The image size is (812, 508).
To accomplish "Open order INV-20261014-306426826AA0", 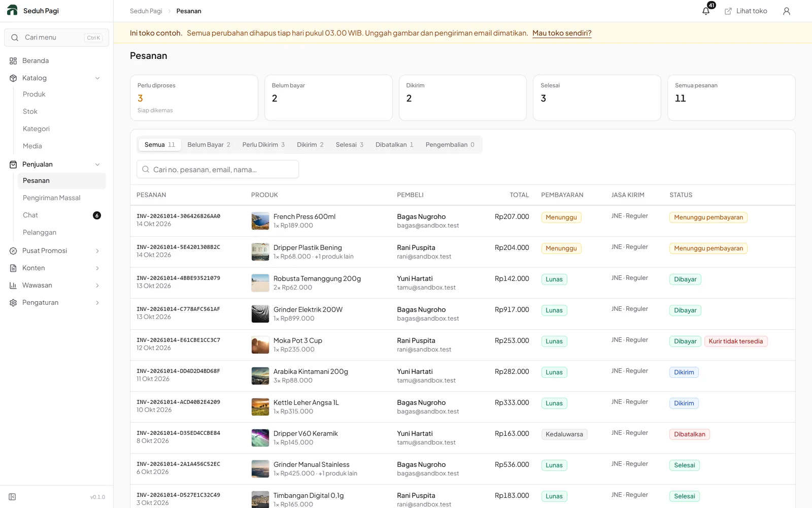I will pyautogui.click(x=178, y=216).
